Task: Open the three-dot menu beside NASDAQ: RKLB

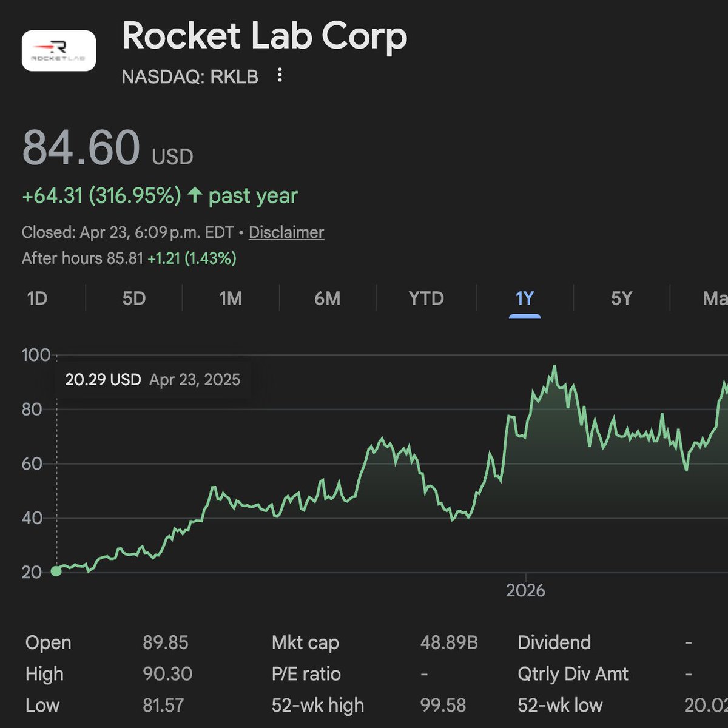Action: pos(280,76)
